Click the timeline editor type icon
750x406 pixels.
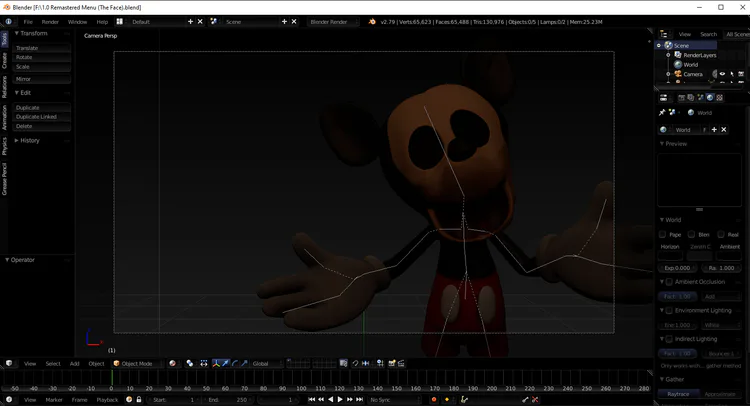[9, 399]
